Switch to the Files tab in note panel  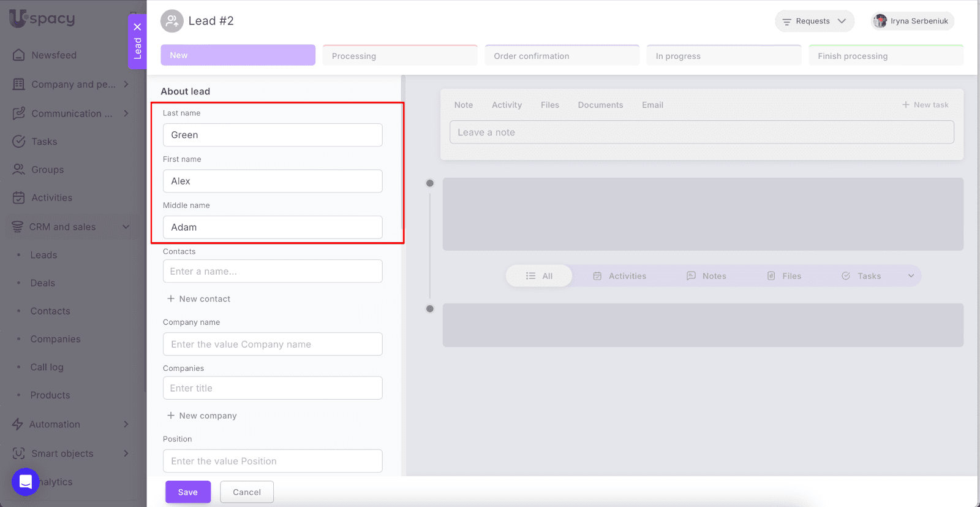point(549,105)
